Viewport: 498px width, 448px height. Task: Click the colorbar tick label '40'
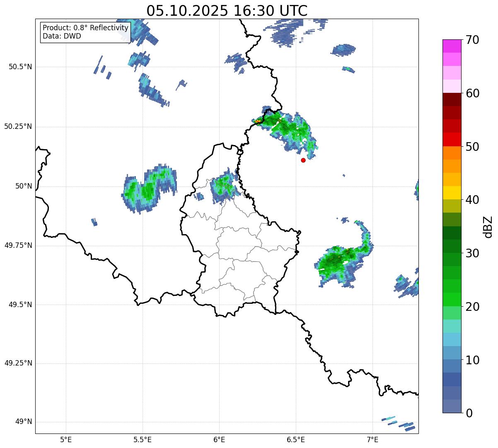point(472,200)
